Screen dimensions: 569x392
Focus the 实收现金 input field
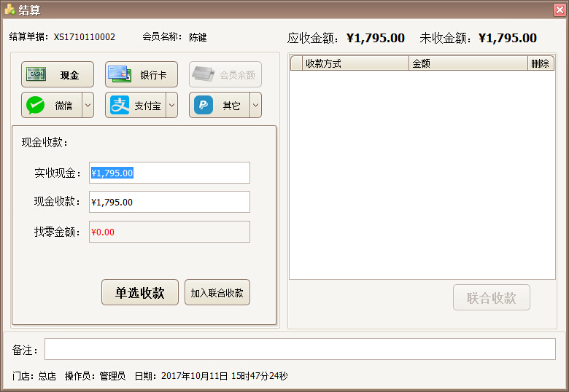tap(169, 173)
